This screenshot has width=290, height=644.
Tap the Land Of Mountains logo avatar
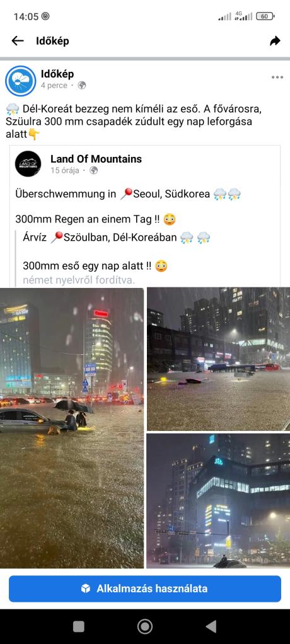28,164
